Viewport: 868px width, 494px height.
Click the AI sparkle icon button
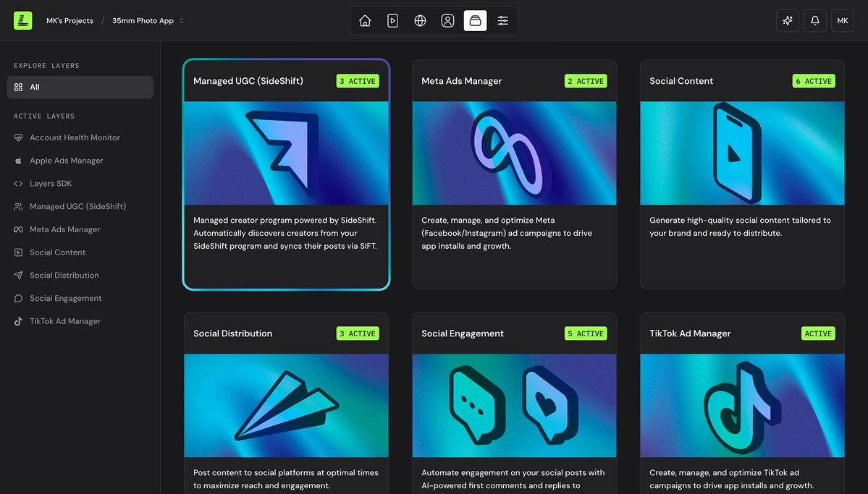coord(787,20)
